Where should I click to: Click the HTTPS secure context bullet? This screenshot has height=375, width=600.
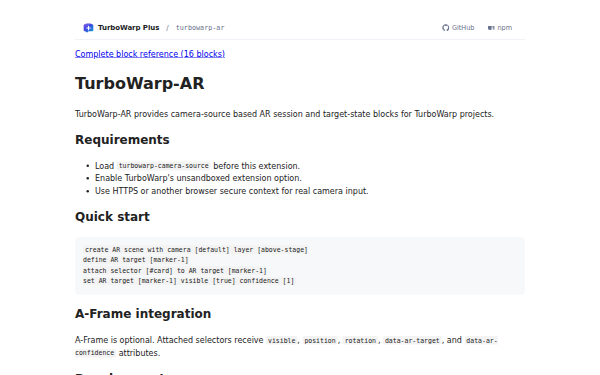[232, 191]
